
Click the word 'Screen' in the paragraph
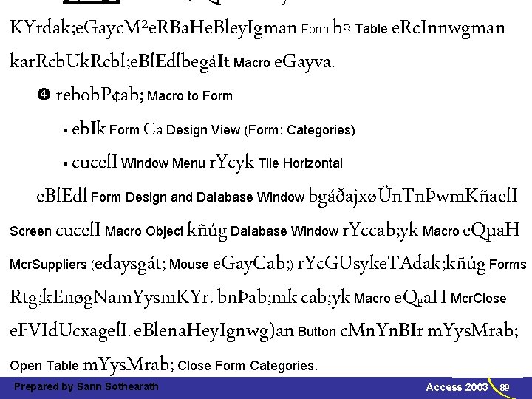30,231
